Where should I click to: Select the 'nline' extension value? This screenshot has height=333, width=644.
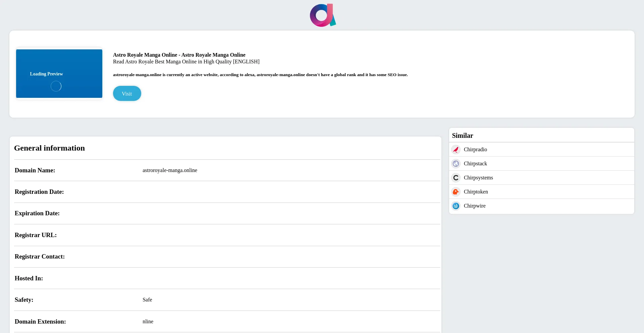[148, 322]
